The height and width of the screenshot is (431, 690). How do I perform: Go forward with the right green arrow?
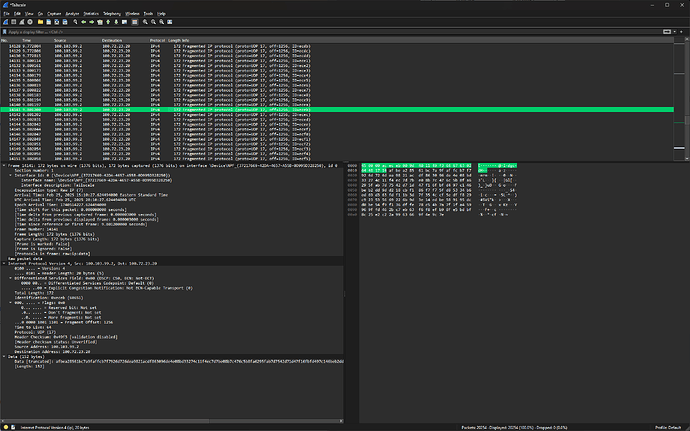coord(92,22)
